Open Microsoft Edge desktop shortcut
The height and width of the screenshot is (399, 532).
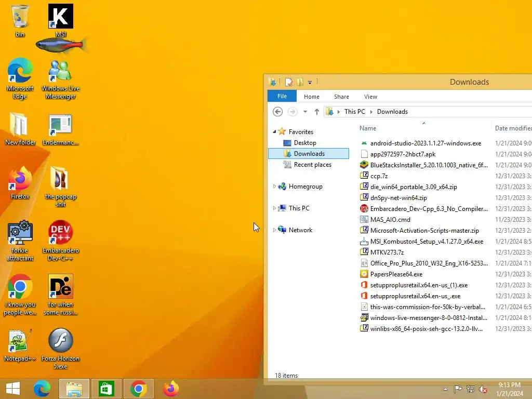20,78
